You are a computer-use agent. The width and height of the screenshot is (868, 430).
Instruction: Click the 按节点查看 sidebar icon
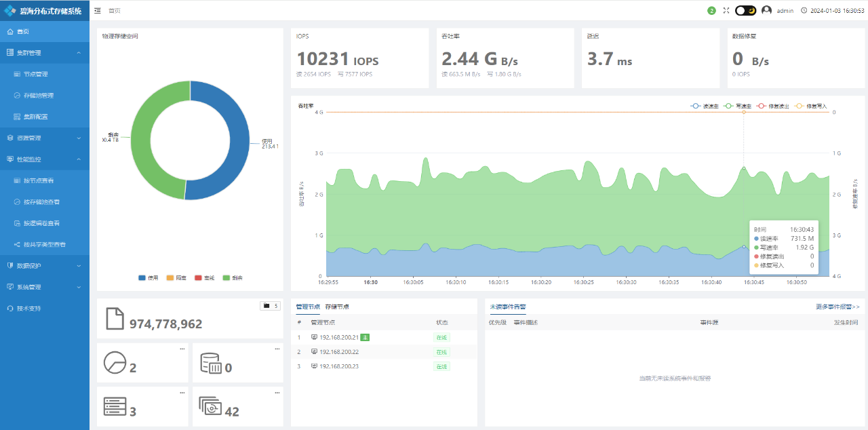point(18,181)
